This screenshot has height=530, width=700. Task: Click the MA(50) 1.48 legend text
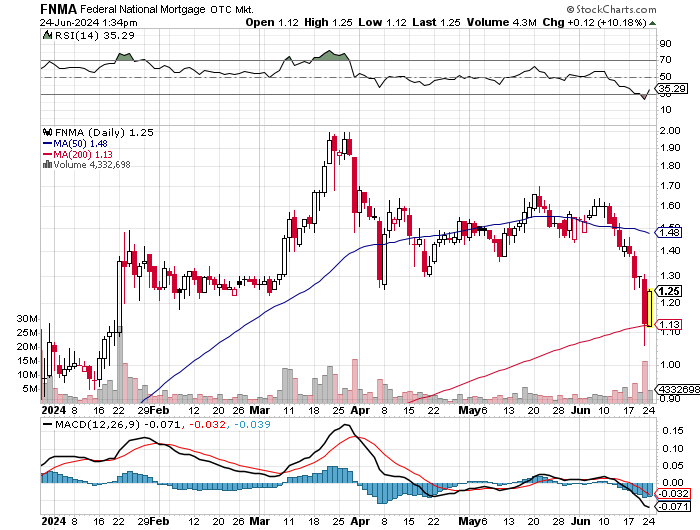point(80,143)
